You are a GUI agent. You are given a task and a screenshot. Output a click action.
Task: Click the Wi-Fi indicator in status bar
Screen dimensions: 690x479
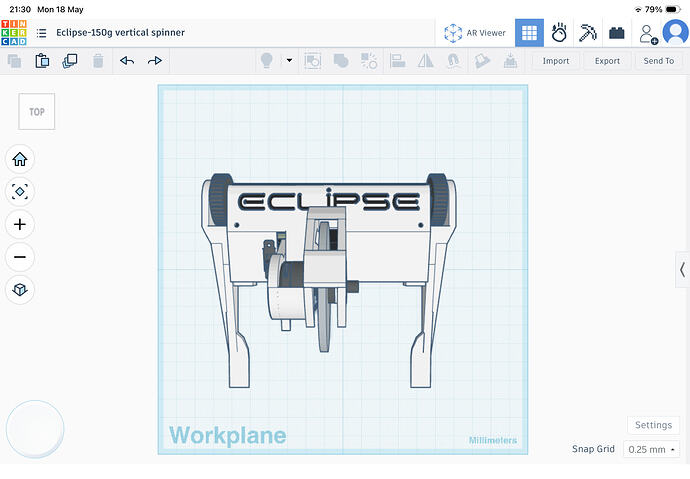(x=638, y=9)
